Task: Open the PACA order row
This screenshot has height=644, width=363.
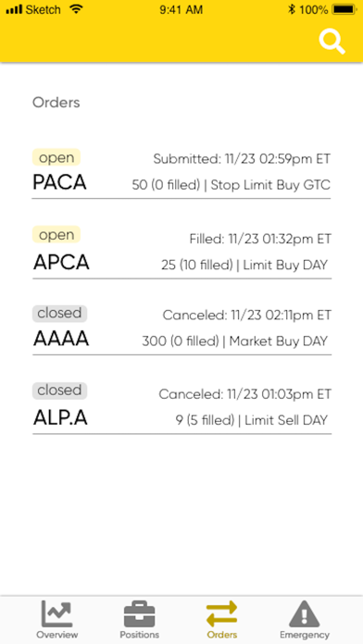Action: pyautogui.click(x=181, y=173)
